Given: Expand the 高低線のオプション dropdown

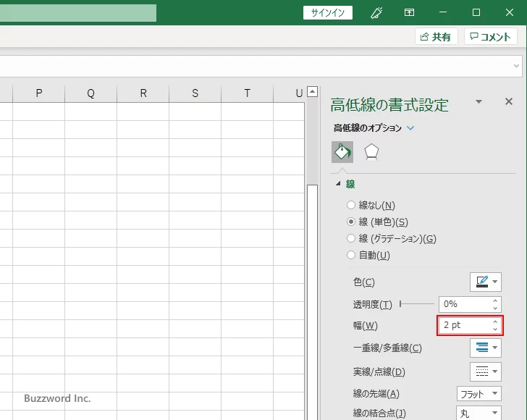Looking at the screenshot, I should (411, 128).
